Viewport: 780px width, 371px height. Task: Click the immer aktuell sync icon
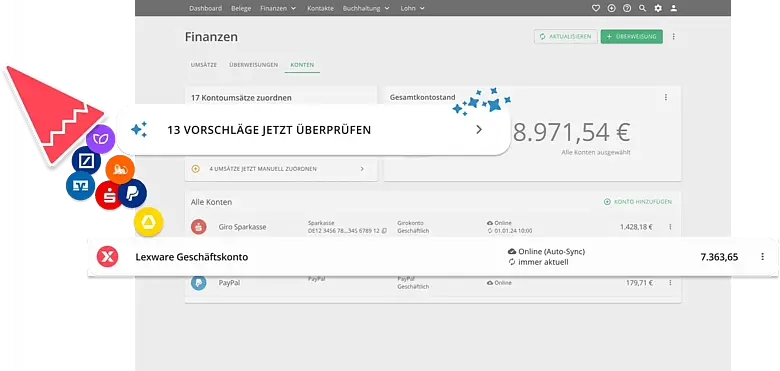[512, 262]
